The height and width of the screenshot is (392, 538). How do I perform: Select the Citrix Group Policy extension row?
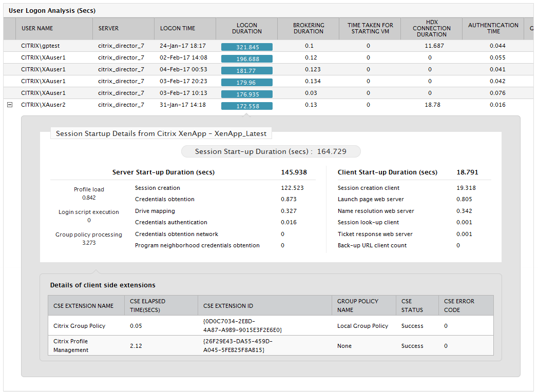[x=271, y=325]
